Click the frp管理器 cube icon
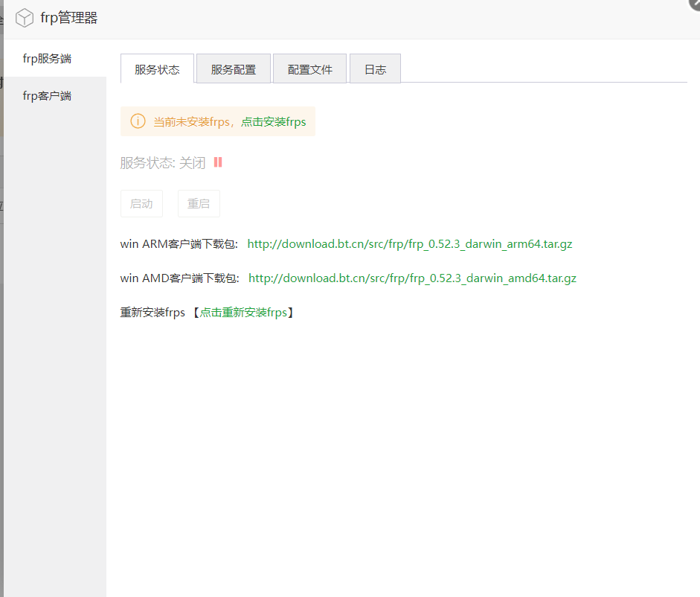Viewport: 700px width, 597px height. (25, 18)
